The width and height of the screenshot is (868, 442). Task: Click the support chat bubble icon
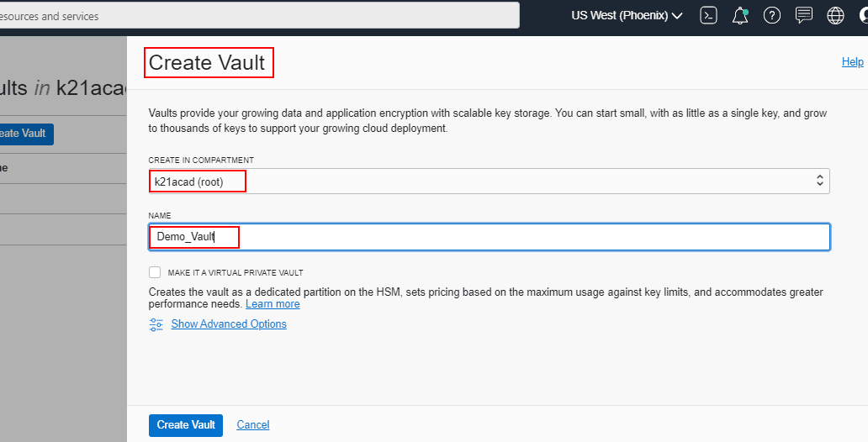(804, 15)
